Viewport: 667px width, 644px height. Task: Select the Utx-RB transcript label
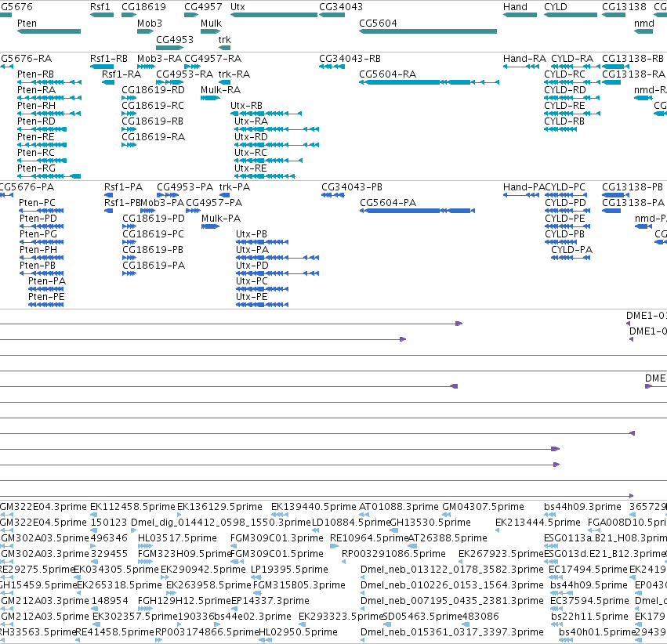click(x=246, y=106)
